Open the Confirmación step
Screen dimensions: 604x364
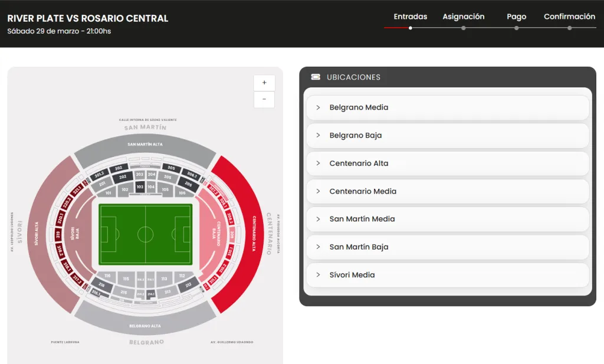[569, 17]
